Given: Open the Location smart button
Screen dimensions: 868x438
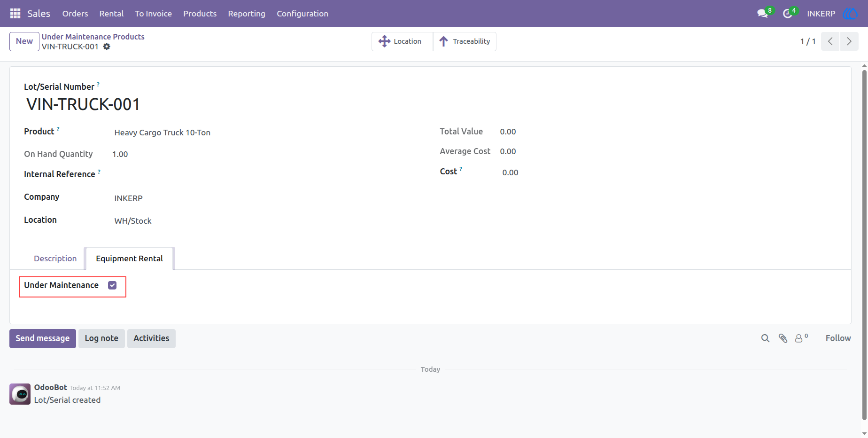Looking at the screenshot, I should click(402, 41).
